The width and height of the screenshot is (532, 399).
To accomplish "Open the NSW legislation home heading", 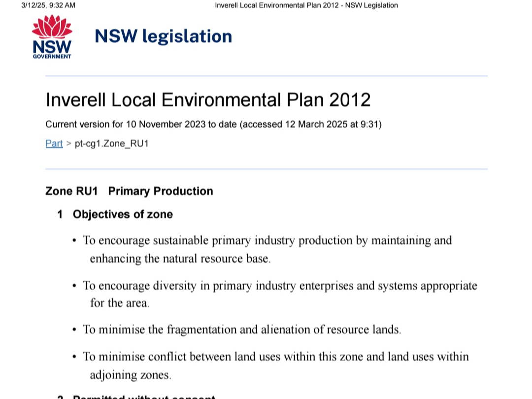I will 163,36.
